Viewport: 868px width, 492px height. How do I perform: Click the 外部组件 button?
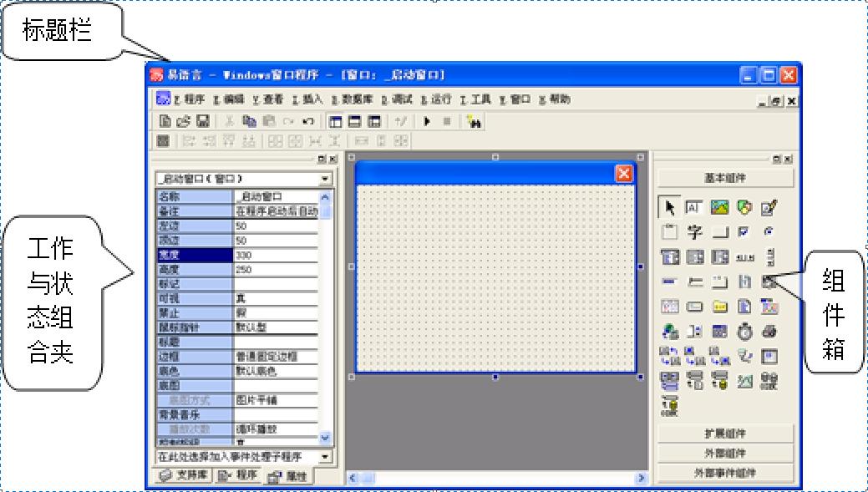click(723, 452)
